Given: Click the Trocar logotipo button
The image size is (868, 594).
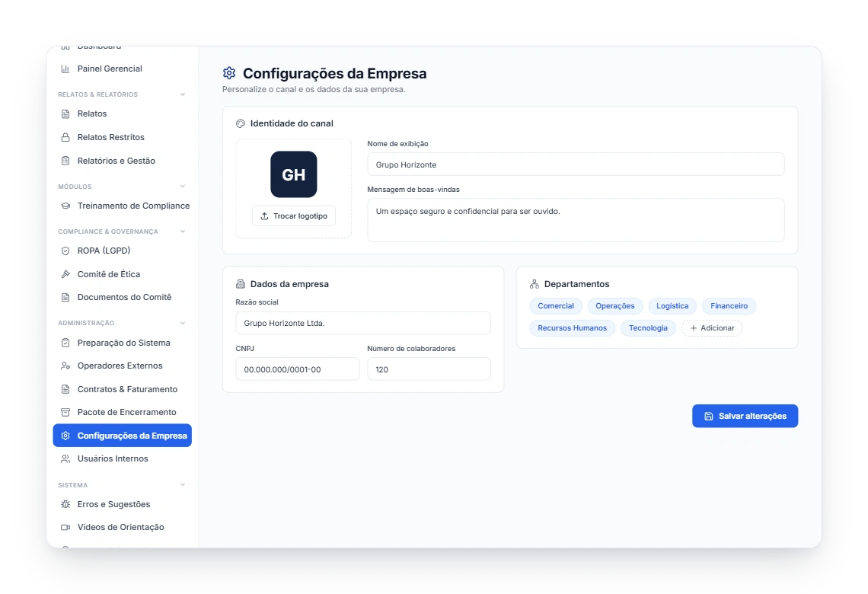Looking at the screenshot, I should coord(294,216).
